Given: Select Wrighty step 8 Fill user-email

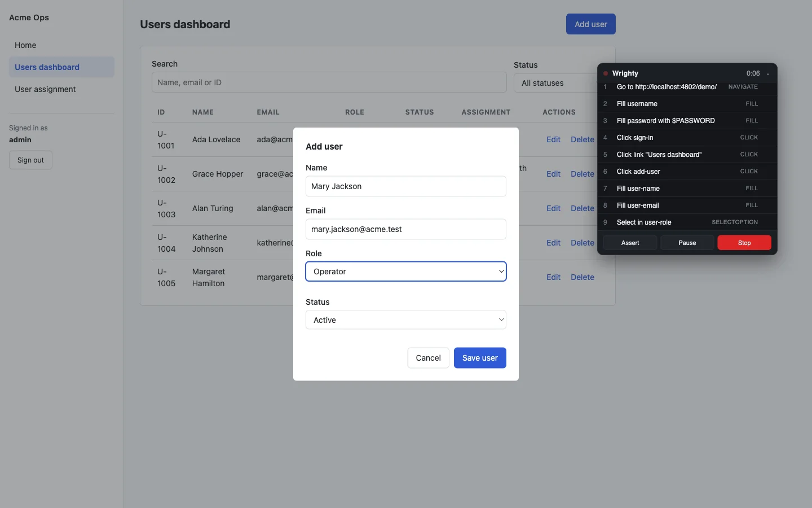Looking at the screenshot, I should pyautogui.click(x=687, y=205).
